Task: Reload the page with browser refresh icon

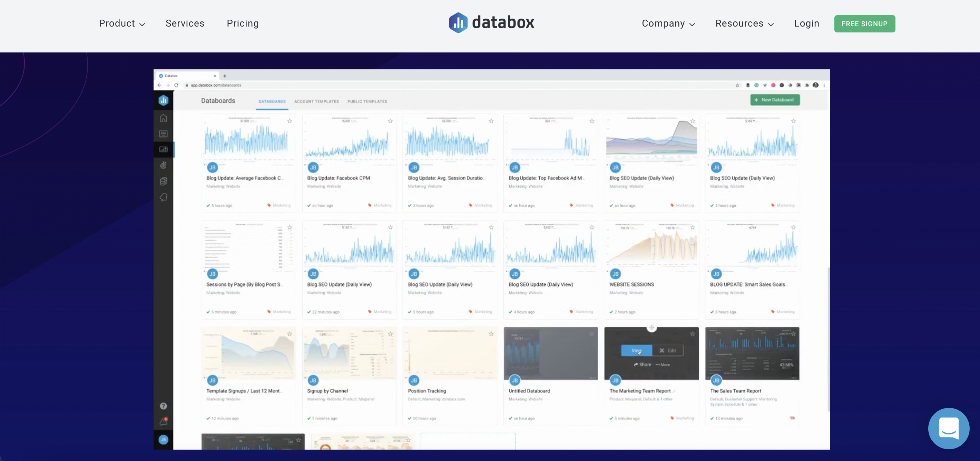Action: pos(176,85)
